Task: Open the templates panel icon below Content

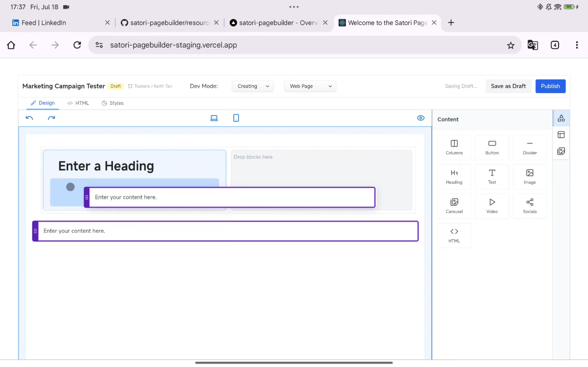Action: coord(561,135)
